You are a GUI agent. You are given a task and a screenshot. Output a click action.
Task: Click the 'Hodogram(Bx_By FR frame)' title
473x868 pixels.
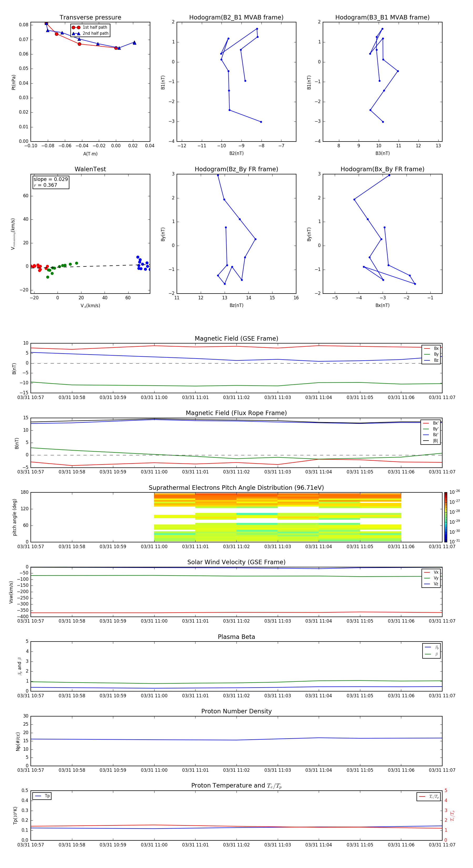pos(382,169)
